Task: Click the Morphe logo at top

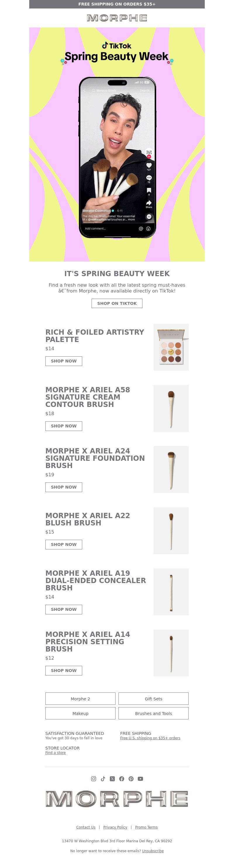Action: tap(117, 18)
